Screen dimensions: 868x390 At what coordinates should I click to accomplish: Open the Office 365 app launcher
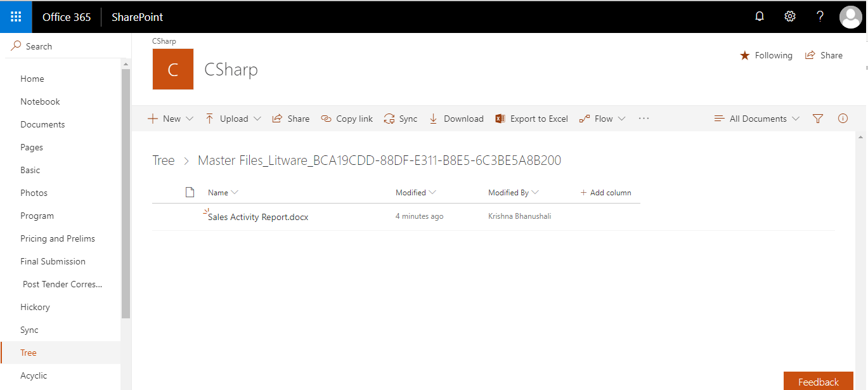[x=16, y=17]
